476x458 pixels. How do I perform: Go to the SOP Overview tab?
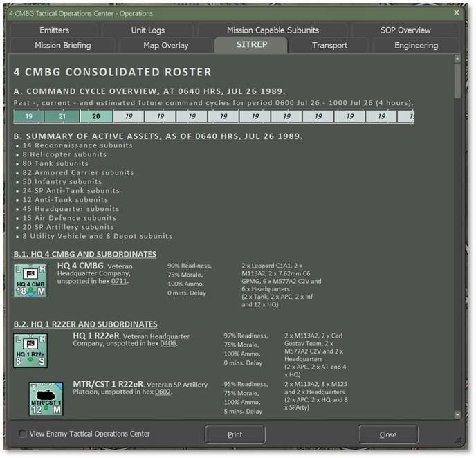point(405,30)
